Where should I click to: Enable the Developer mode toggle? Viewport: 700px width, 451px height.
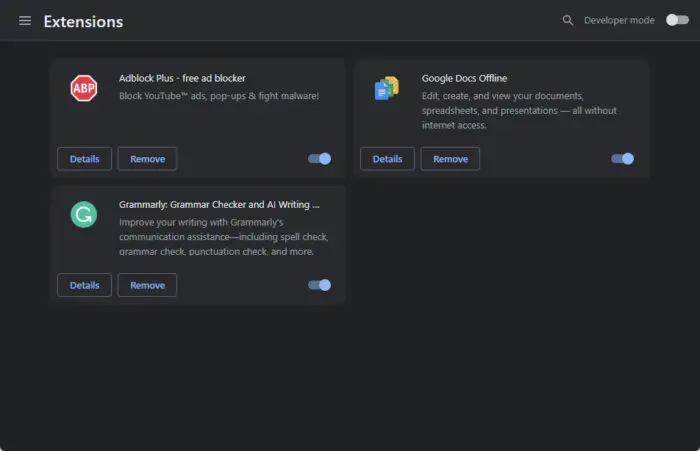[677, 20]
